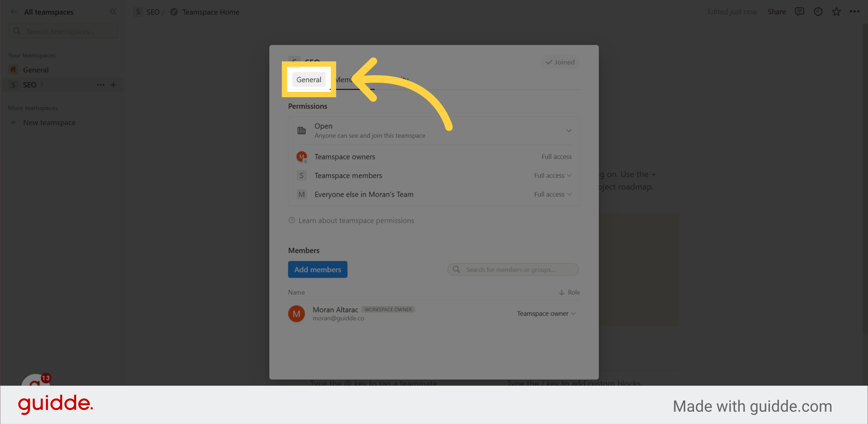Open SEO teamspace options ellipsis in sidebar

pos(100,85)
